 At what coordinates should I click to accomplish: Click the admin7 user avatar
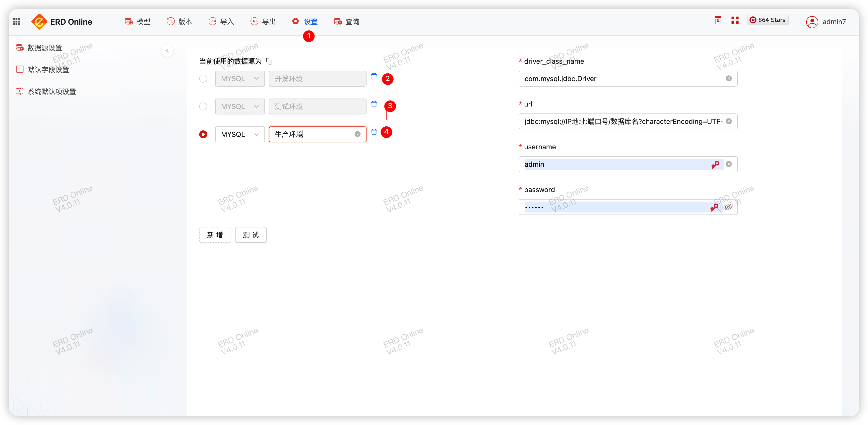click(x=812, y=22)
